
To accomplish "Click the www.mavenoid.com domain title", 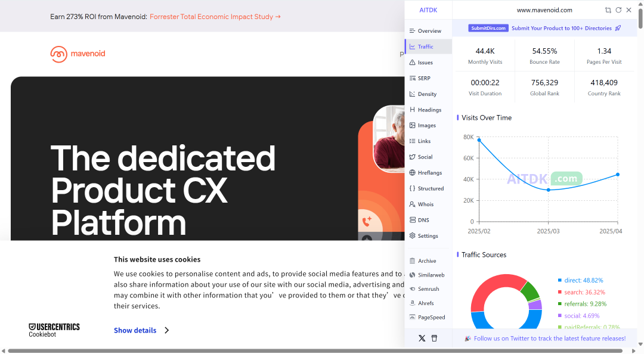I will 544,10.
